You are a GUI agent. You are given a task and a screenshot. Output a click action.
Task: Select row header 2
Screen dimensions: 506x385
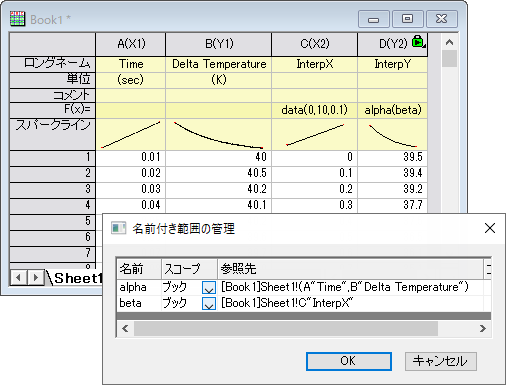pyautogui.click(x=53, y=174)
